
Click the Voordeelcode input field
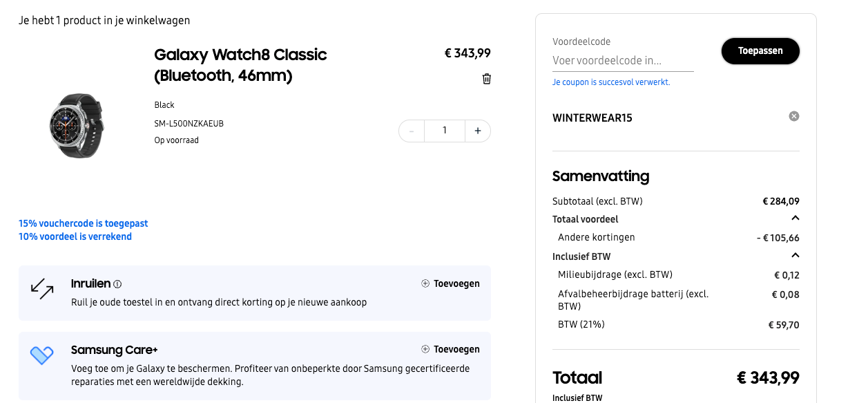(621, 61)
